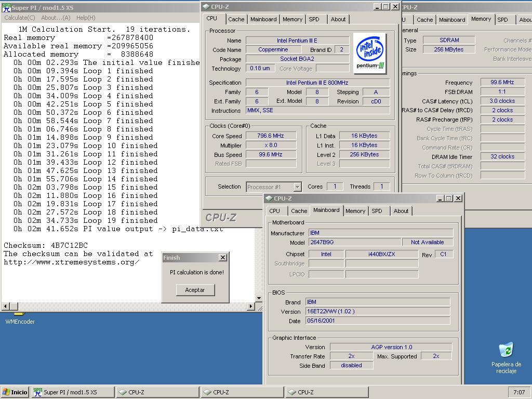
Task: Activate the first CPU-Z taskbar button
Action: tap(158, 392)
